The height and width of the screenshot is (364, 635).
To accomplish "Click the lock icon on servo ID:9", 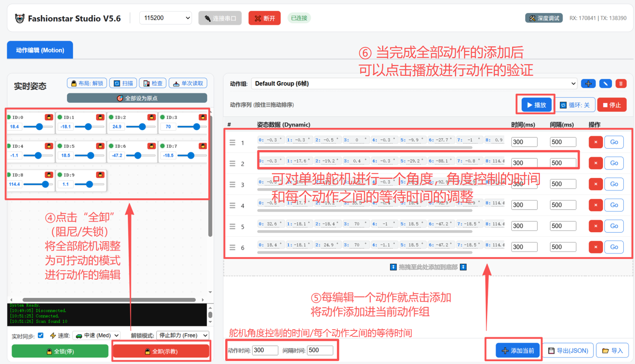I will point(100,175).
